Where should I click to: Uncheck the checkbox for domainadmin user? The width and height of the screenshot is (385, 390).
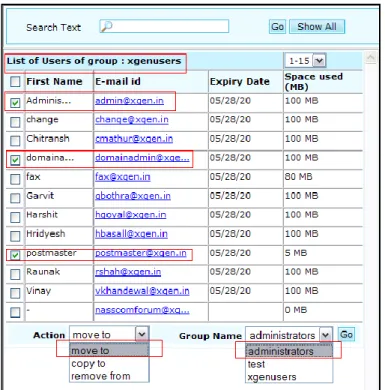pos(15,160)
